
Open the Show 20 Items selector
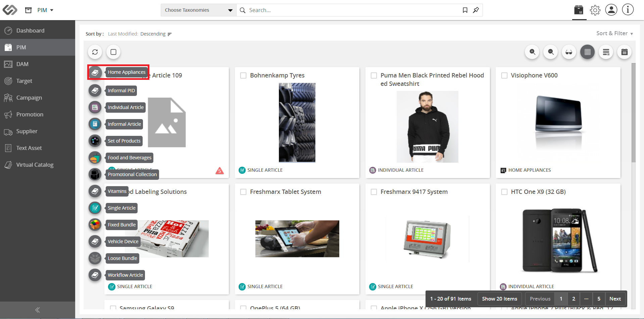499,299
